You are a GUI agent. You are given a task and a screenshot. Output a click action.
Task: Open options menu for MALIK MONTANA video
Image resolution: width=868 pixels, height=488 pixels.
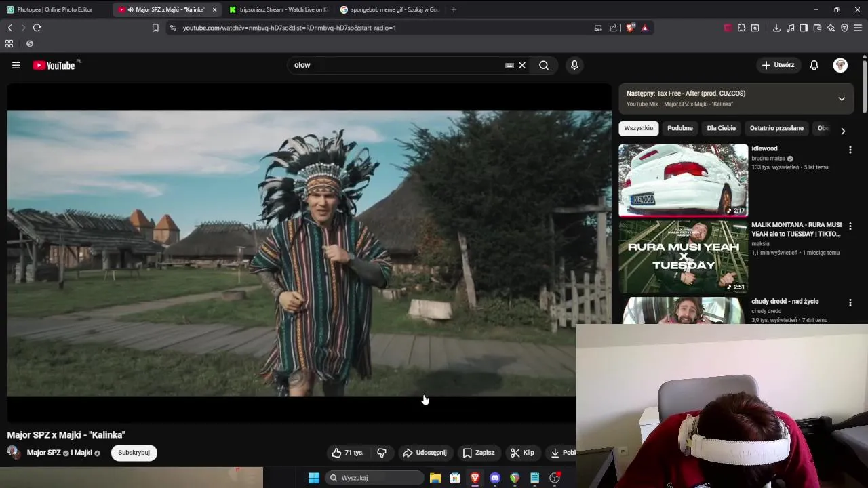coord(850,226)
